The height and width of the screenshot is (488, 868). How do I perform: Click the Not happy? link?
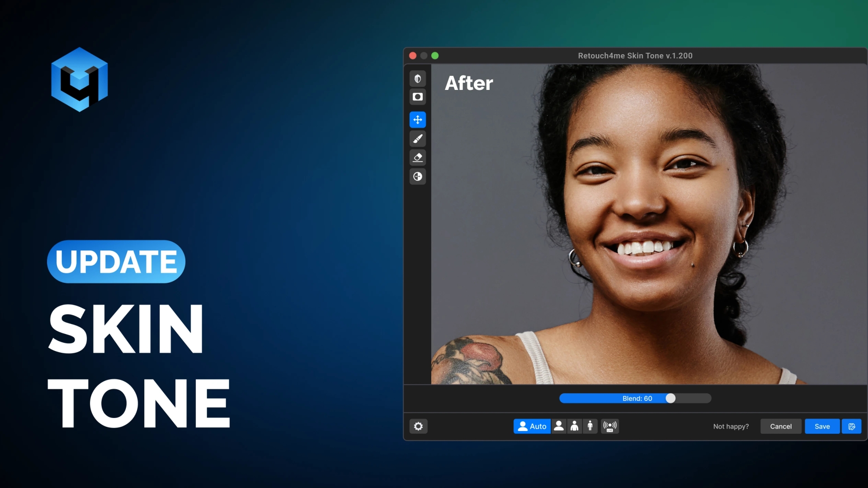[731, 427]
